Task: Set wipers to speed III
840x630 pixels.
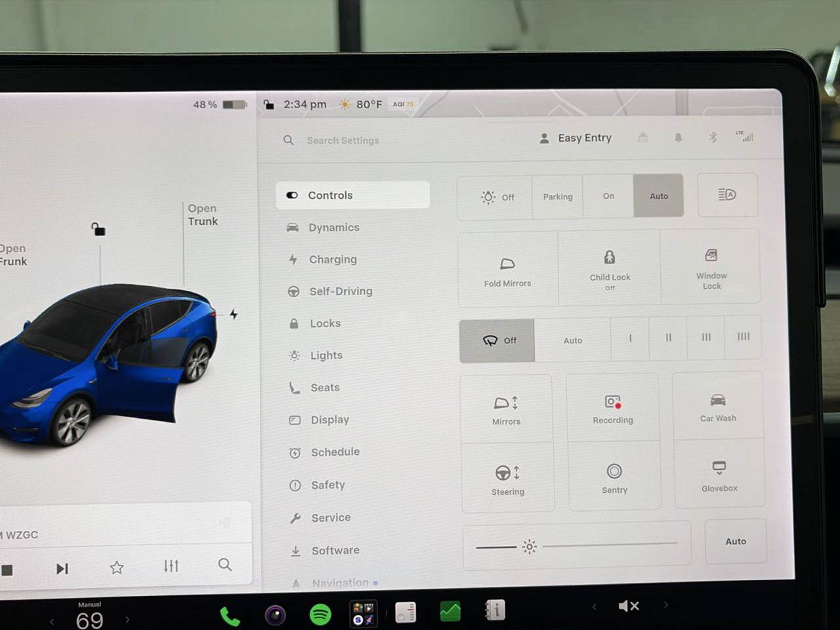Action: [706, 337]
